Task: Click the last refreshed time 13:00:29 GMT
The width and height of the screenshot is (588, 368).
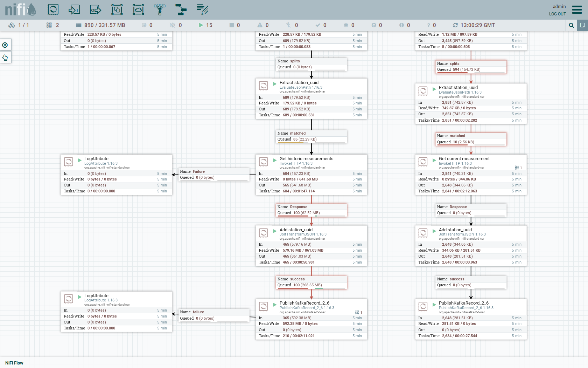Action: [x=477, y=25]
